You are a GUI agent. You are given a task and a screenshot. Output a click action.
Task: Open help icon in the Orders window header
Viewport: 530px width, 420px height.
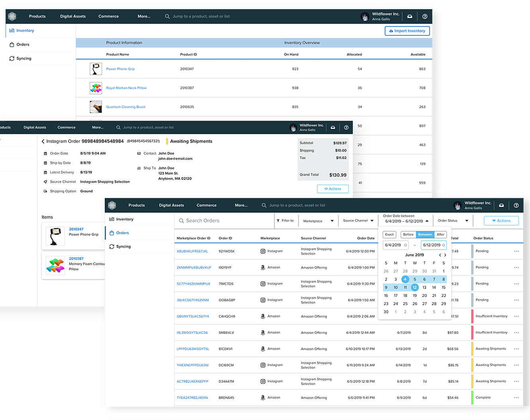[516, 205]
